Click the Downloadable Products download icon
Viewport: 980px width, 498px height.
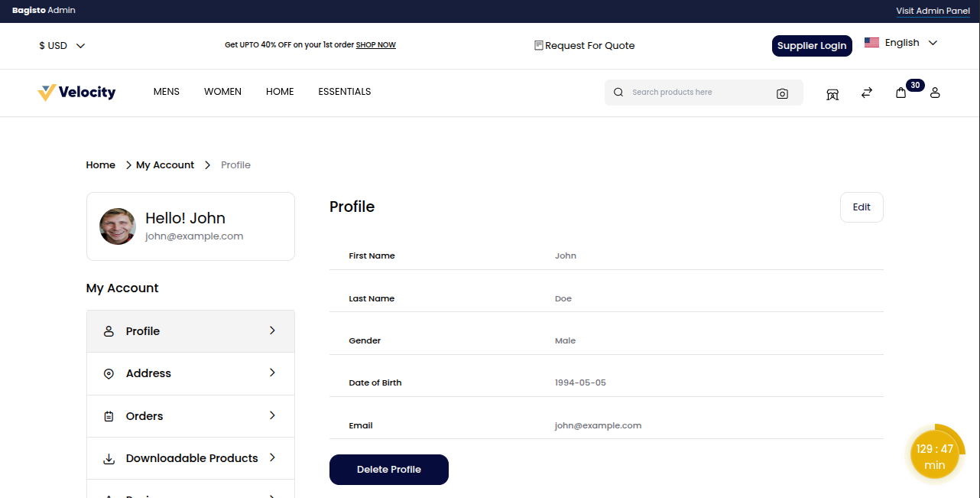click(109, 457)
